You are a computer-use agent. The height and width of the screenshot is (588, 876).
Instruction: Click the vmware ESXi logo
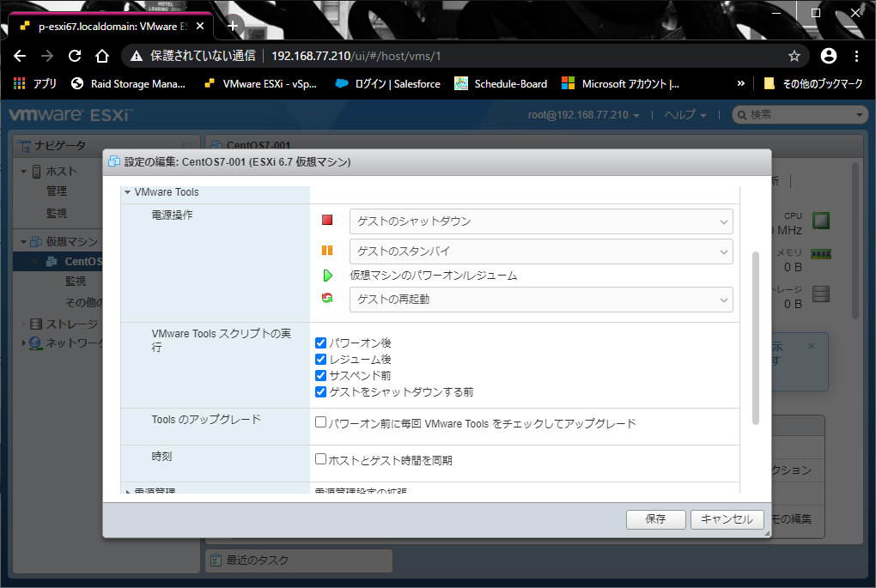[71, 115]
